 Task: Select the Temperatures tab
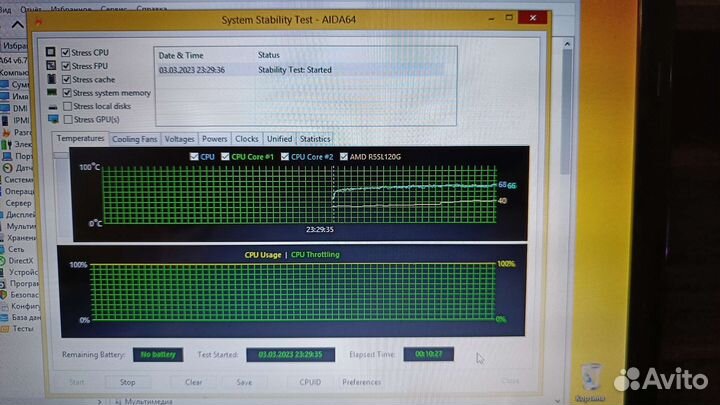(80, 138)
